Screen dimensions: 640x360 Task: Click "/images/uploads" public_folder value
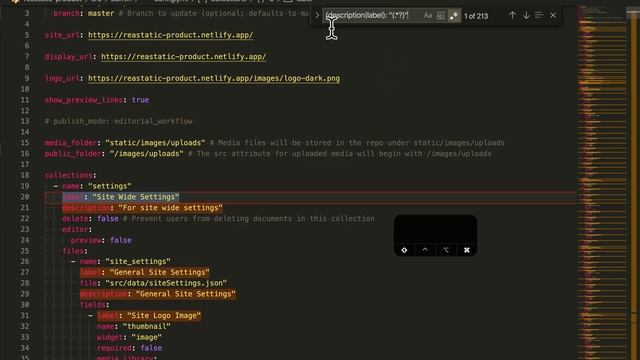(x=147, y=153)
